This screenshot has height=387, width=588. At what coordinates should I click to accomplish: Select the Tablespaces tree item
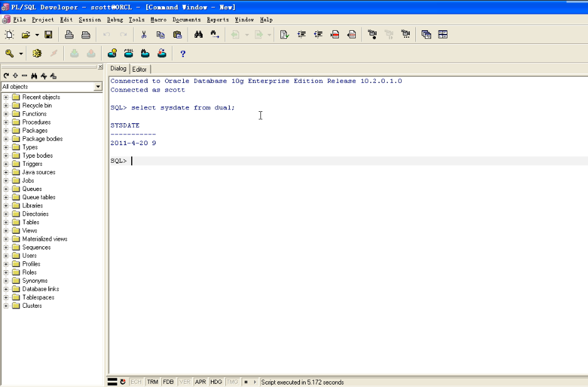(x=38, y=297)
